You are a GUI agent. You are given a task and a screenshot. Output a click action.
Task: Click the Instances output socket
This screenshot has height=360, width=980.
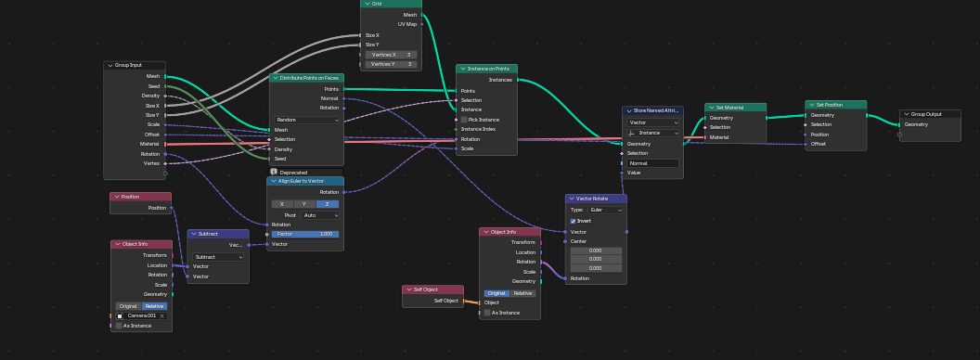click(x=518, y=80)
